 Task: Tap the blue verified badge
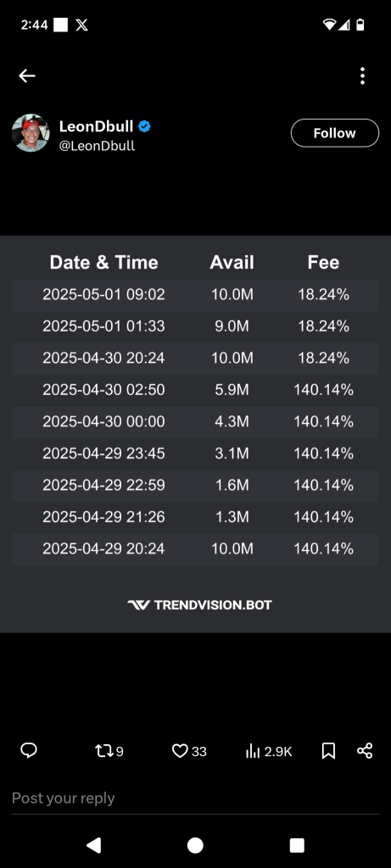144,126
